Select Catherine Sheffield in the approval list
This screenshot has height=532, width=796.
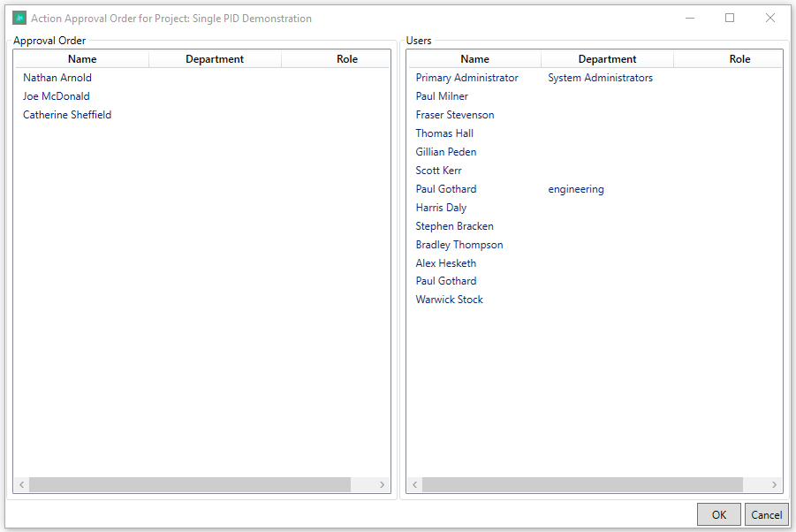(x=67, y=115)
